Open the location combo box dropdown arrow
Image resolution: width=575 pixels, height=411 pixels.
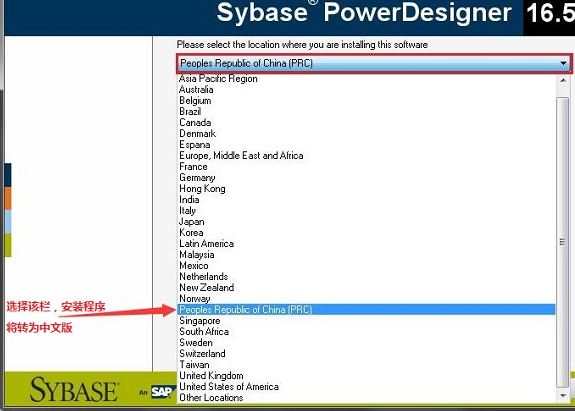(x=563, y=63)
